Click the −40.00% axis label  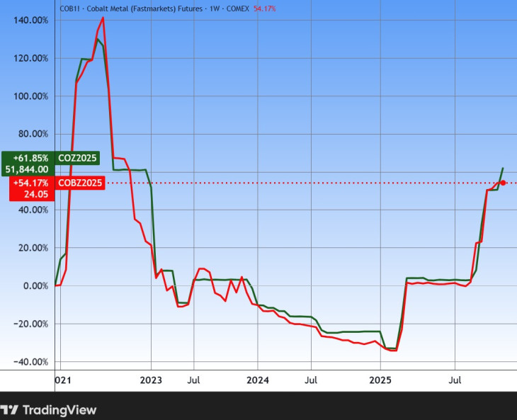(30, 362)
